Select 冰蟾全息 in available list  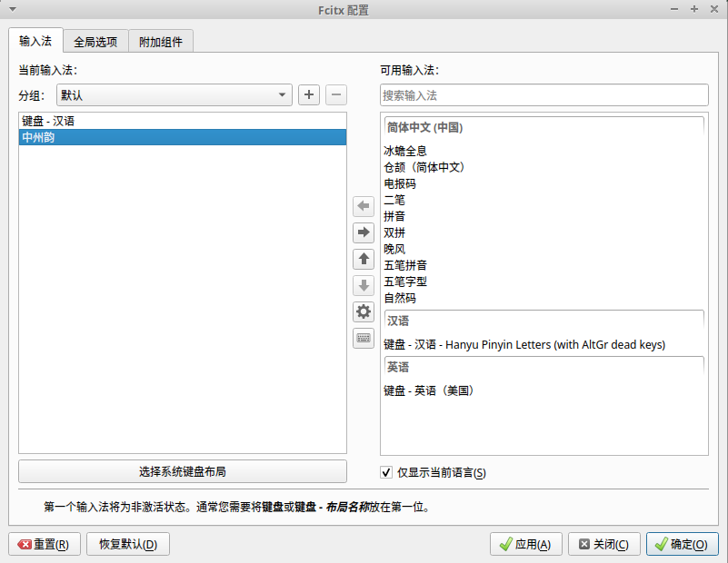pyautogui.click(x=544, y=151)
